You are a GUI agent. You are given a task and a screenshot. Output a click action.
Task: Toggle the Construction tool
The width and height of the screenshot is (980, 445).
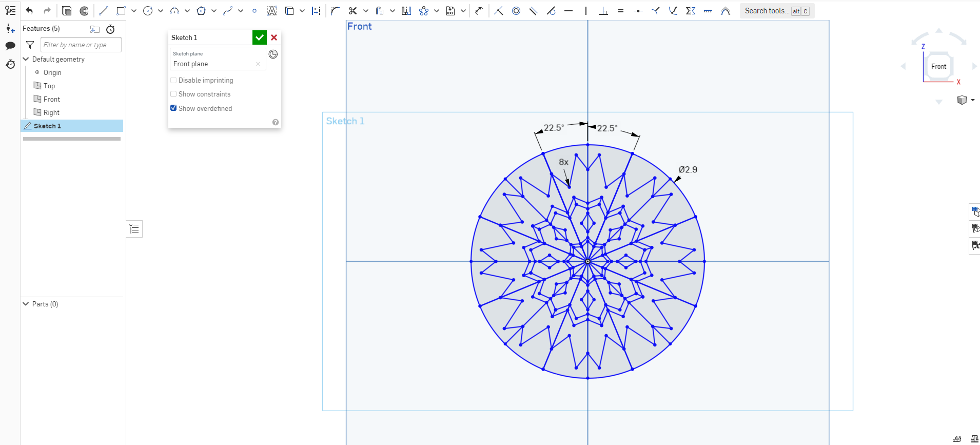click(x=317, y=11)
